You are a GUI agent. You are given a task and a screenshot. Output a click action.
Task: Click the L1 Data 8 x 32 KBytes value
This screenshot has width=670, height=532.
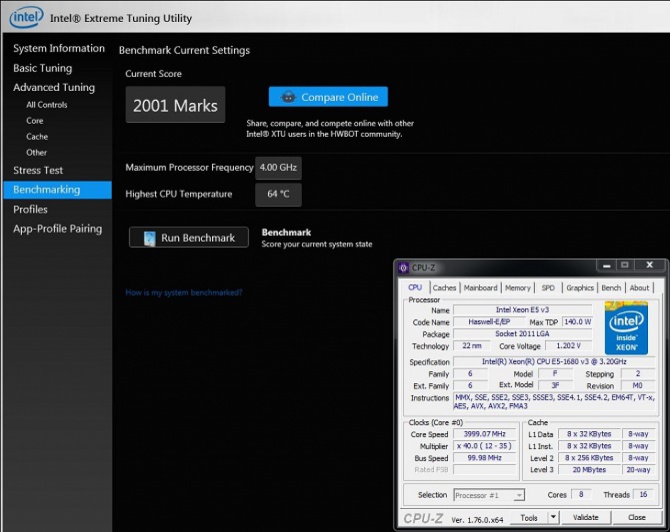[589, 434]
